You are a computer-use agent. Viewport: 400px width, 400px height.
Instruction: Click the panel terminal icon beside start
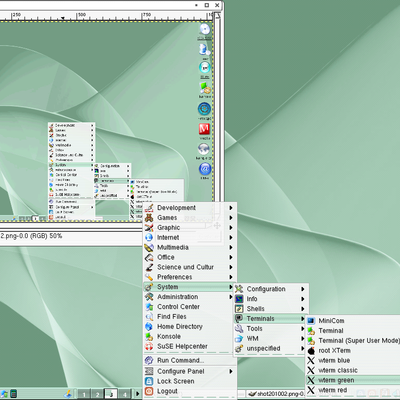coord(13,394)
